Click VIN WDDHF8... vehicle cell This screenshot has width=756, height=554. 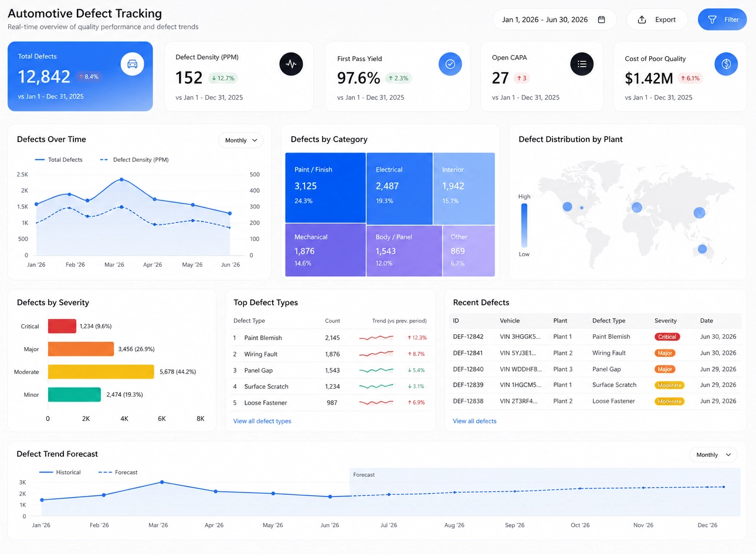521,369
